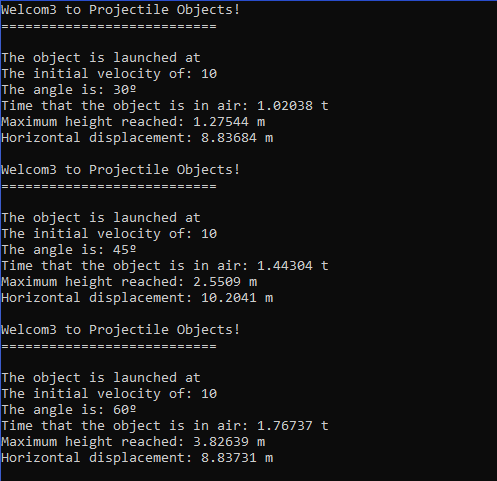Click the last "The initial velocity of: 10" line
Image resolution: width=497 pixels, height=481 pixels.
pyautogui.click(x=109, y=394)
